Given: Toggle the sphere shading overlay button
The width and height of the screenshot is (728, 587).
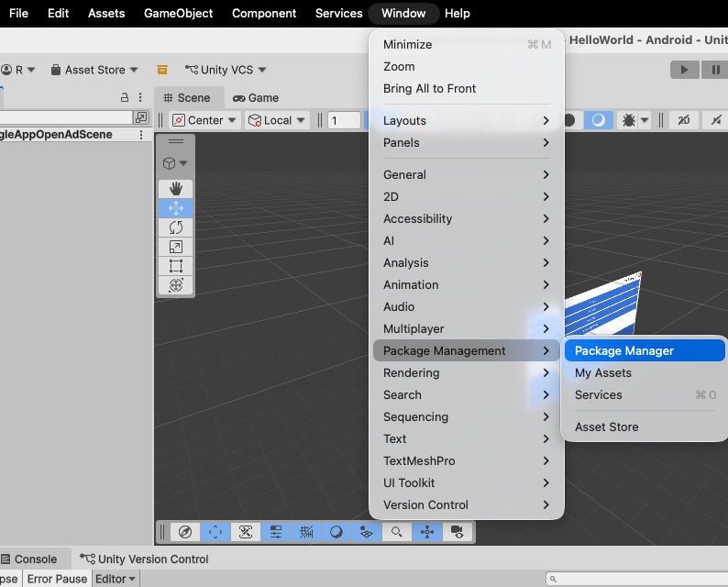Looking at the screenshot, I should tap(336, 532).
